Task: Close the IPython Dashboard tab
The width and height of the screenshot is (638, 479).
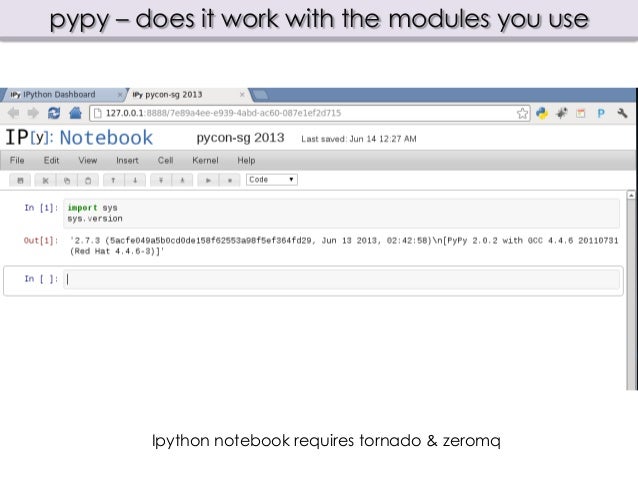Action: click(x=120, y=95)
